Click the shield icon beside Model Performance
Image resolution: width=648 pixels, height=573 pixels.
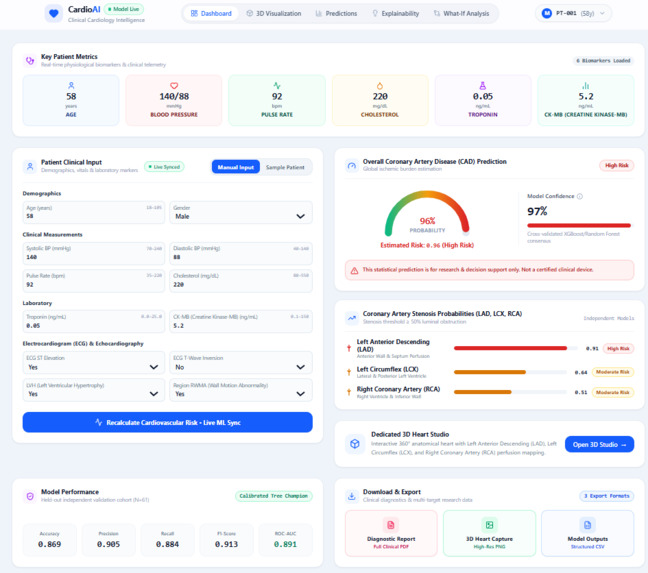click(30, 496)
